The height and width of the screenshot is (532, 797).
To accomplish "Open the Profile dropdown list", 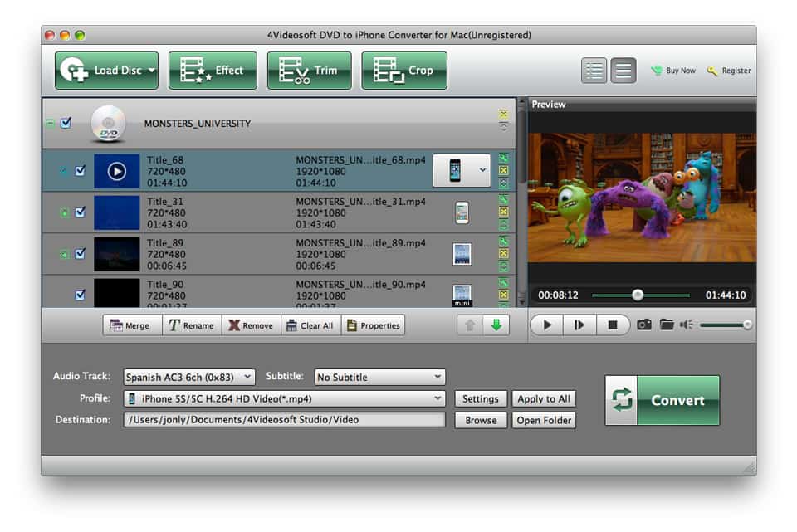I will tap(284, 398).
